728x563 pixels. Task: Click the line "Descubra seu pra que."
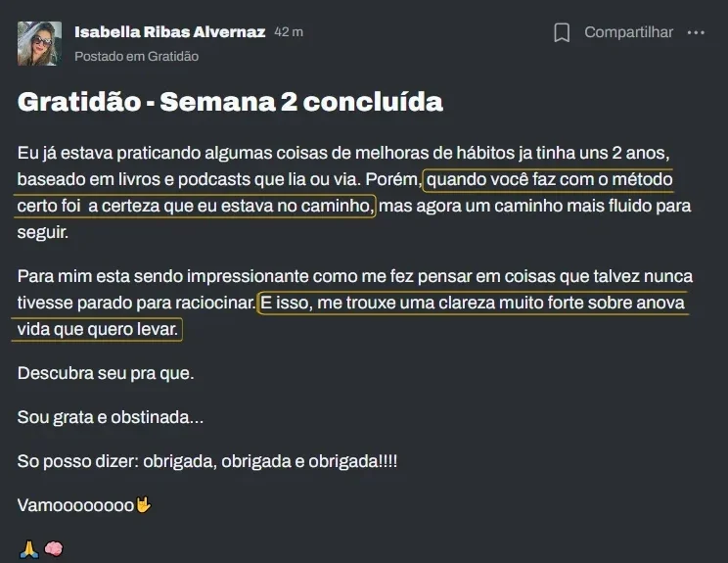coord(106,373)
